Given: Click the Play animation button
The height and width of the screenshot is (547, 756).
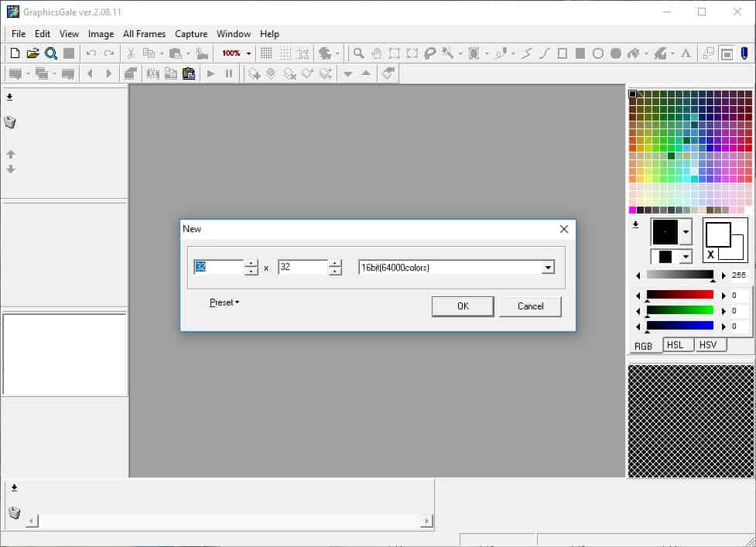Looking at the screenshot, I should tap(210, 74).
